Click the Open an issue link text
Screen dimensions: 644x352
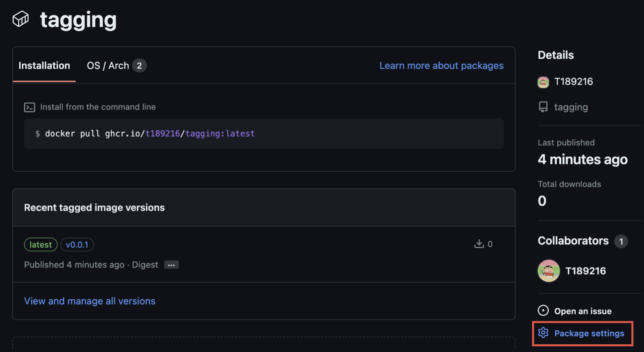click(x=583, y=311)
